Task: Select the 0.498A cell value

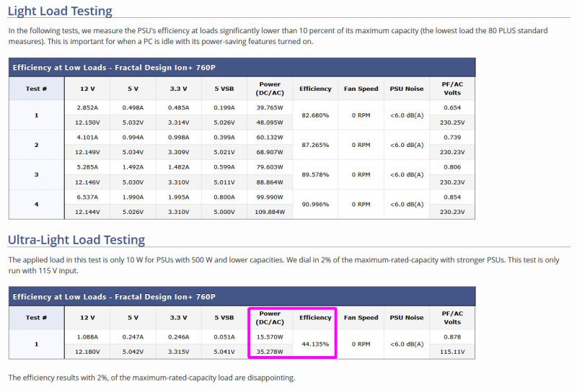Action: pyautogui.click(x=133, y=108)
